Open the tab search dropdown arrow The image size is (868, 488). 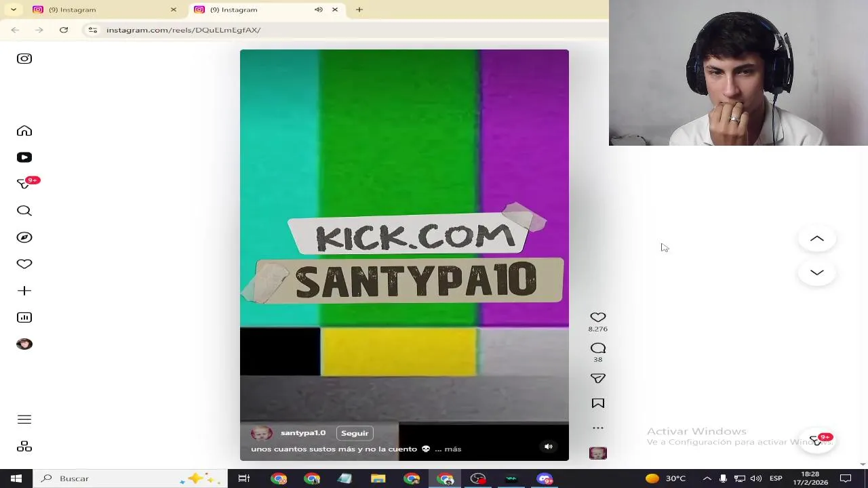[x=13, y=9]
